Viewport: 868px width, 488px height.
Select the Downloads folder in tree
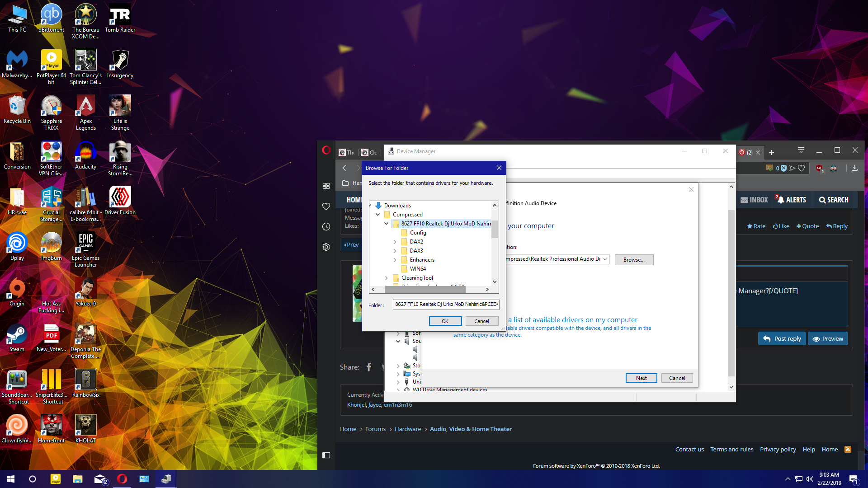(397, 206)
